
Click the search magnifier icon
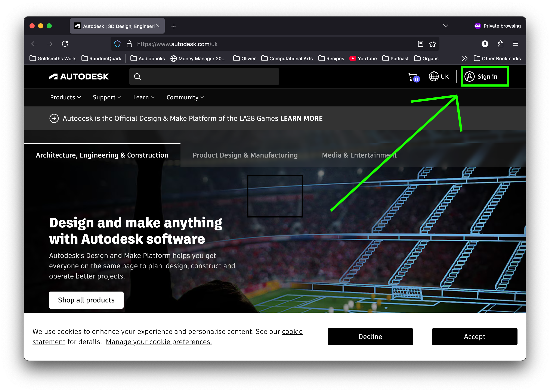pos(137,77)
